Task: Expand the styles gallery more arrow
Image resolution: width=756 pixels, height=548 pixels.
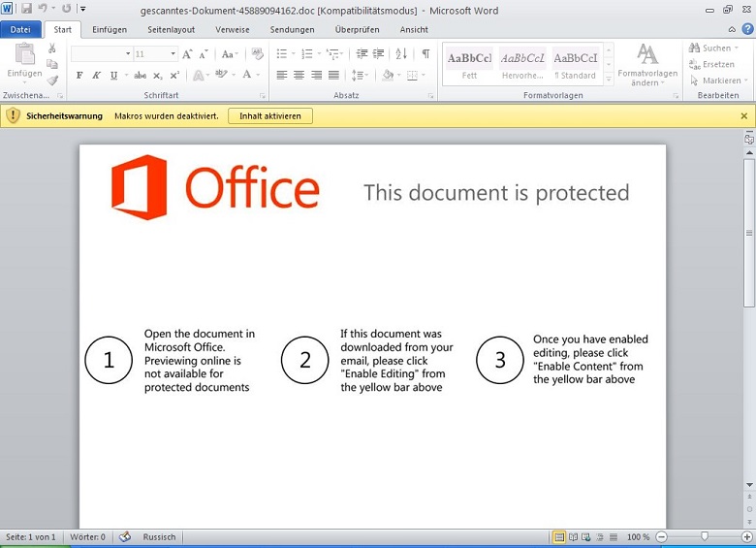Action: 609,80
